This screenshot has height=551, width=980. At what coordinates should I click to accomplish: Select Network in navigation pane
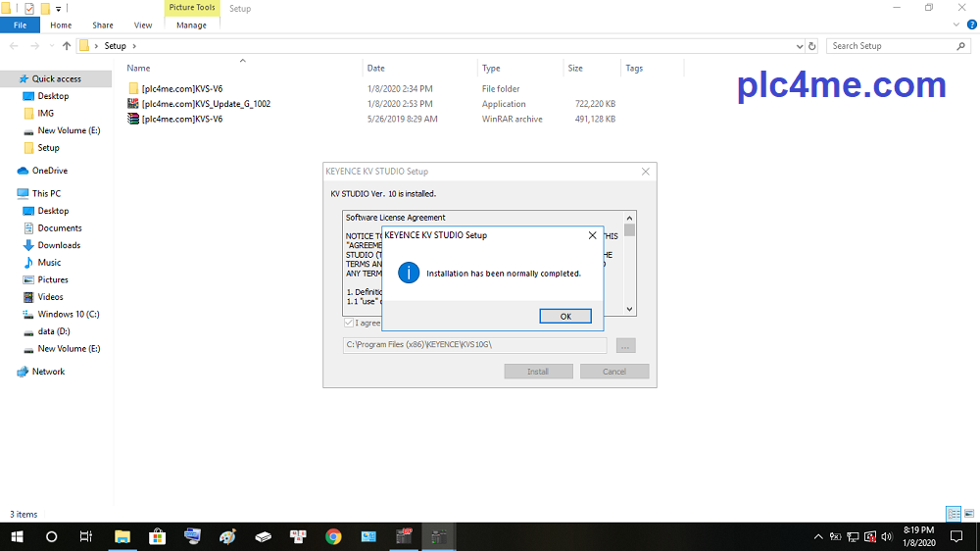tap(48, 372)
